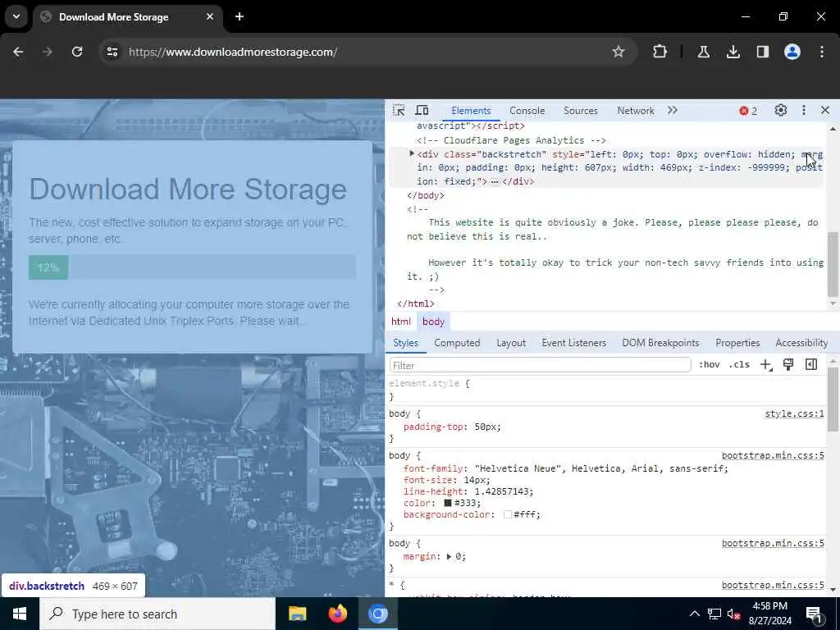Switch to the Network tab

tap(636, 111)
